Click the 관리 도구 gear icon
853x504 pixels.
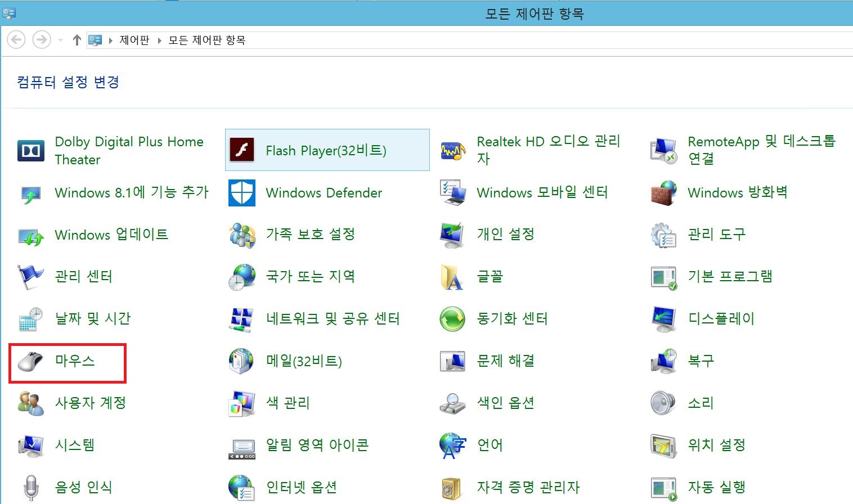(x=664, y=235)
